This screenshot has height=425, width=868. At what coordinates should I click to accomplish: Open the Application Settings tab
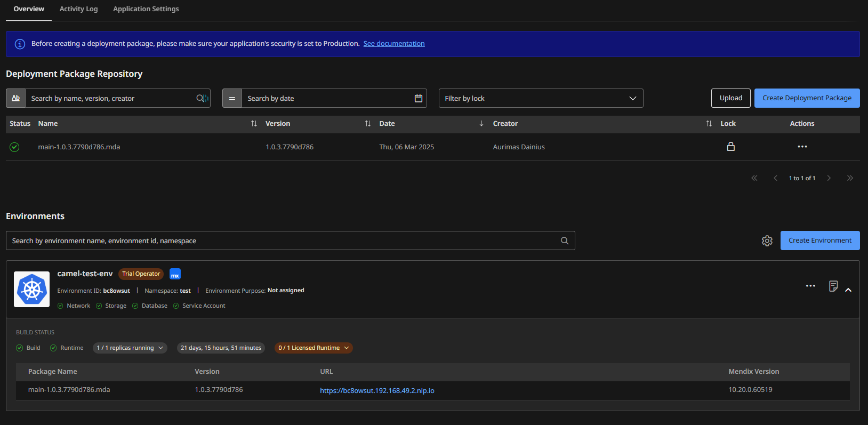pyautogui.click(x=146, y=9)
